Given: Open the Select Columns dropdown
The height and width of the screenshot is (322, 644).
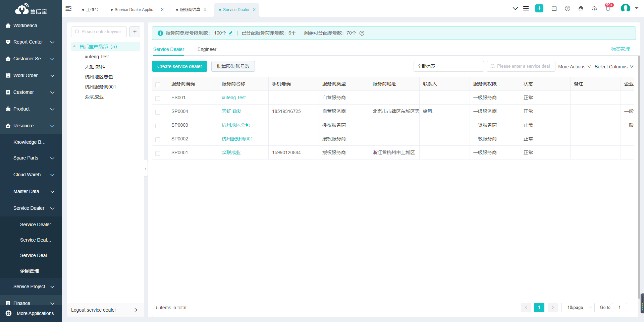Looking at the screenshot, I should 614,67.
